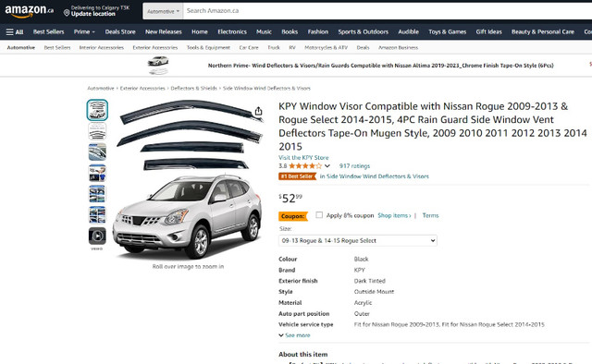This screenshot has height=364, width=592.
Task: Open Books in navigation bar
Action: click(290, 32)
